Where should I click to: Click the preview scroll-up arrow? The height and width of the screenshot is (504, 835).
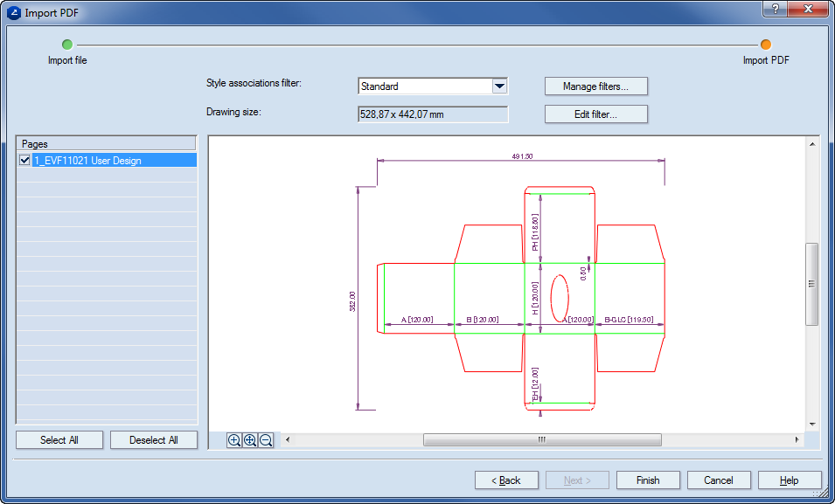[812, 144]
